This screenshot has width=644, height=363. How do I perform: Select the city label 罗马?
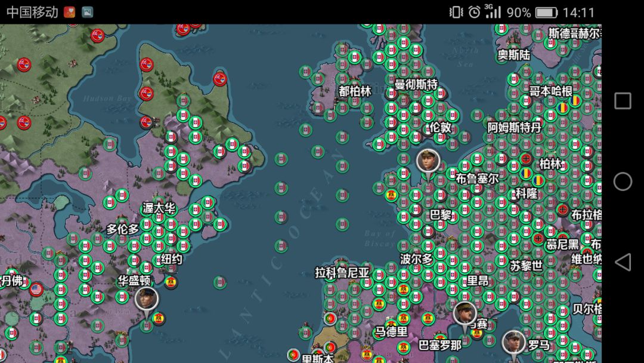(539, 345)
